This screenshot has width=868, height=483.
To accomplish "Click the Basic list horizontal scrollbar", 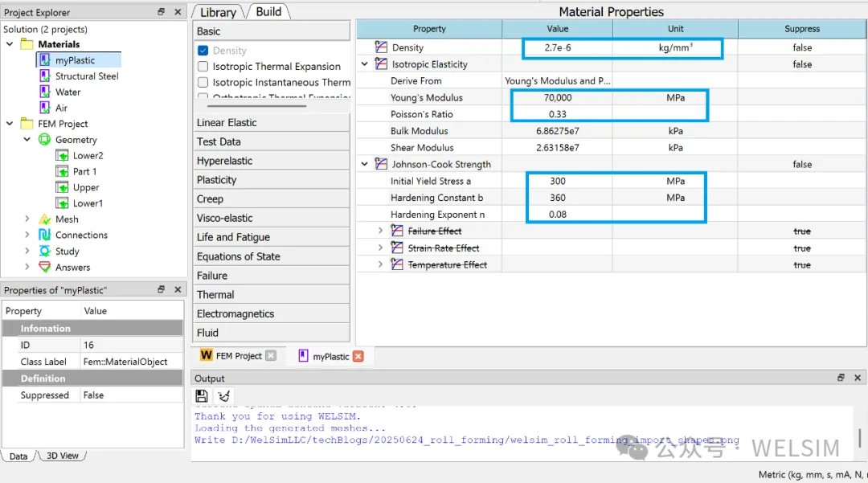I will tap(257, 105).
